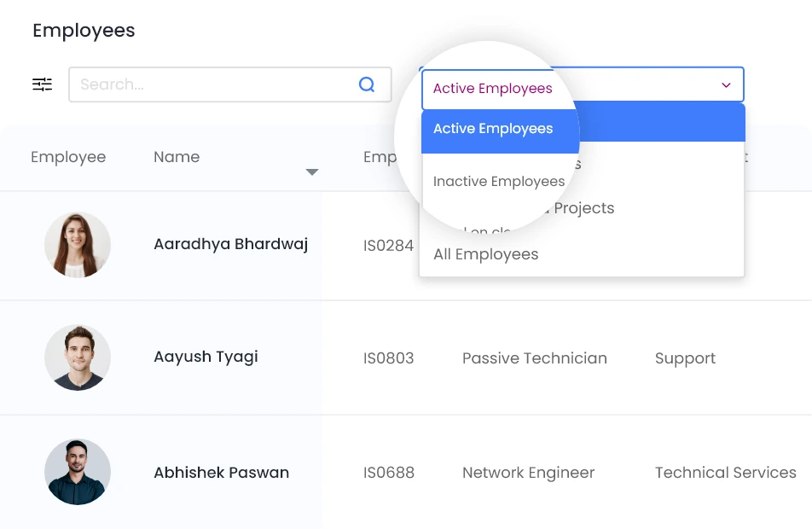Open Aaradhya Bhardwaj's employee record
812x529 pixels.
230,244
